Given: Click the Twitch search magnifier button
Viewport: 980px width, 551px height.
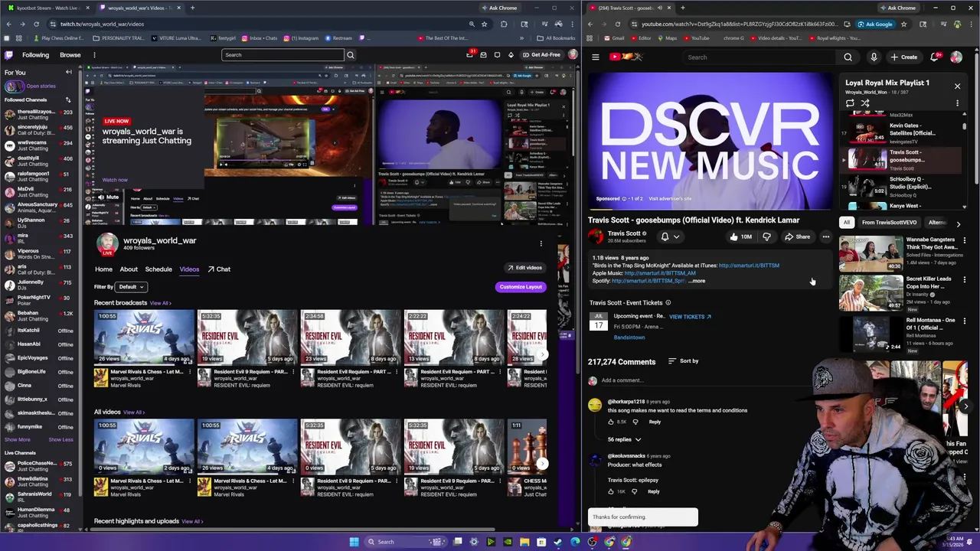Looking at the screenshot, I should 350,55.
